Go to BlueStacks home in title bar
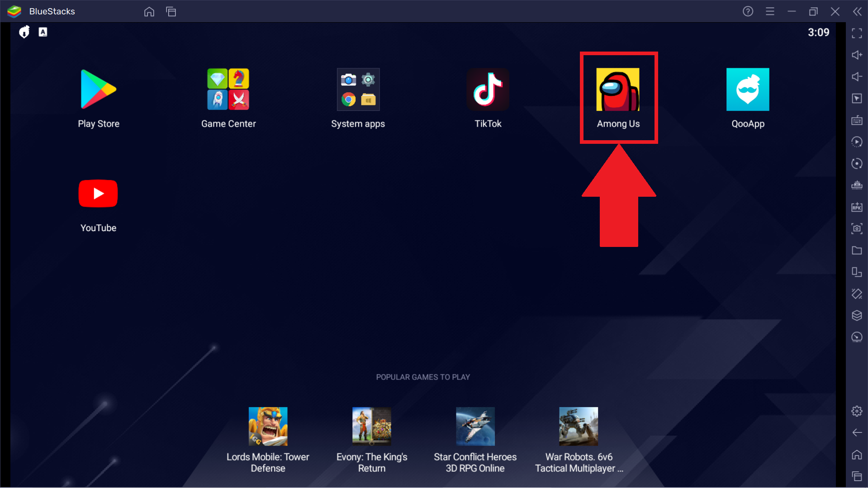This screenshot has width=868, height=488. point(149,12)
